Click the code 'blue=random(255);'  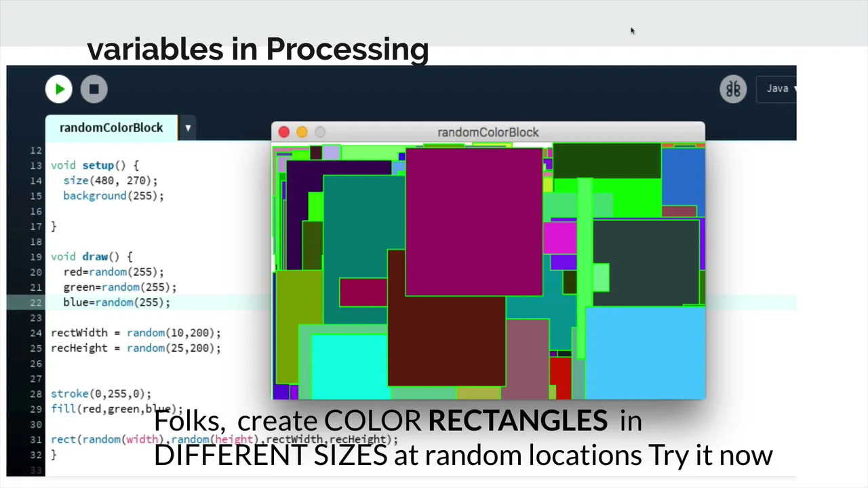pyautogui.click(x=117, y=302)
